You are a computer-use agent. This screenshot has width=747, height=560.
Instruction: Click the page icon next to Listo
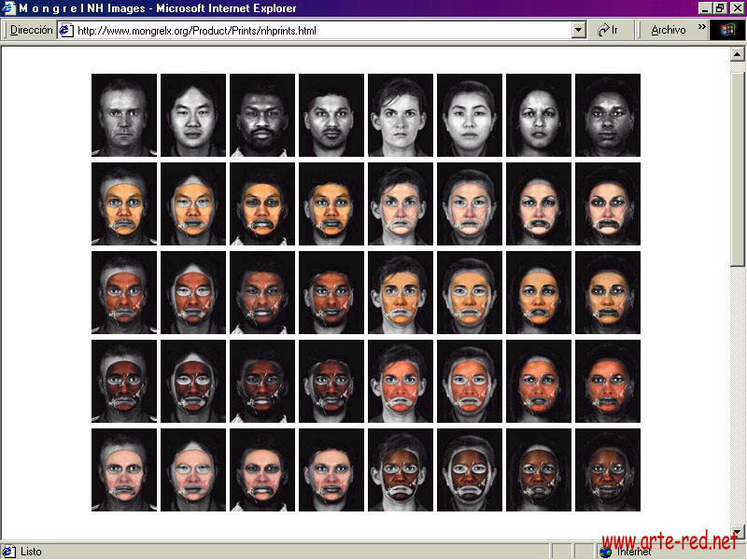coord(9,552)
